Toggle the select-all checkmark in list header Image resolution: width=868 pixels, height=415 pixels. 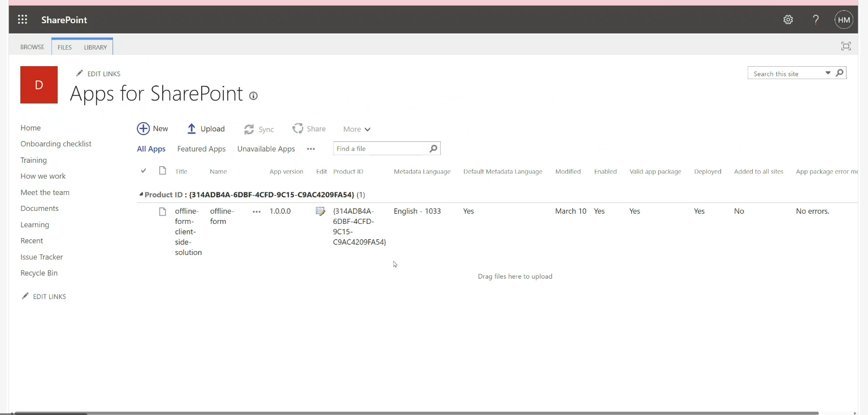[144, 171]
